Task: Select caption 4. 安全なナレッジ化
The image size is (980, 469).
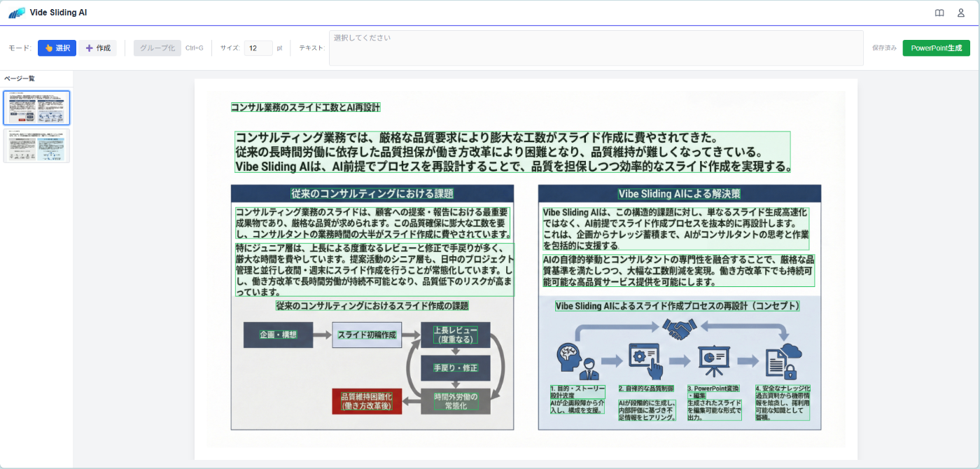Action: [783, 388]
